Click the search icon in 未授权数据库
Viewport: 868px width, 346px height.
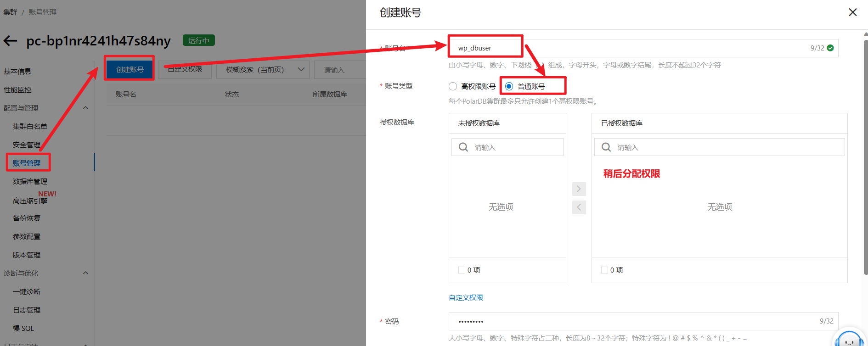click(463, 147)
